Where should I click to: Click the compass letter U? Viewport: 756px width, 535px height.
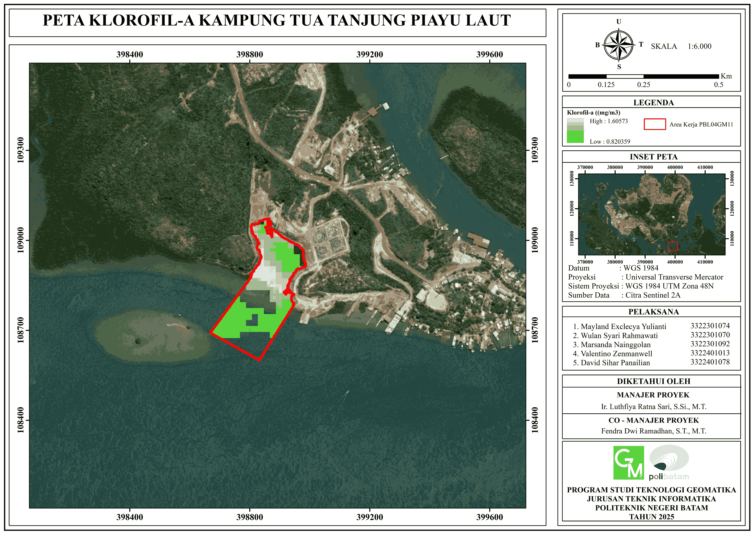click(619, 22)
